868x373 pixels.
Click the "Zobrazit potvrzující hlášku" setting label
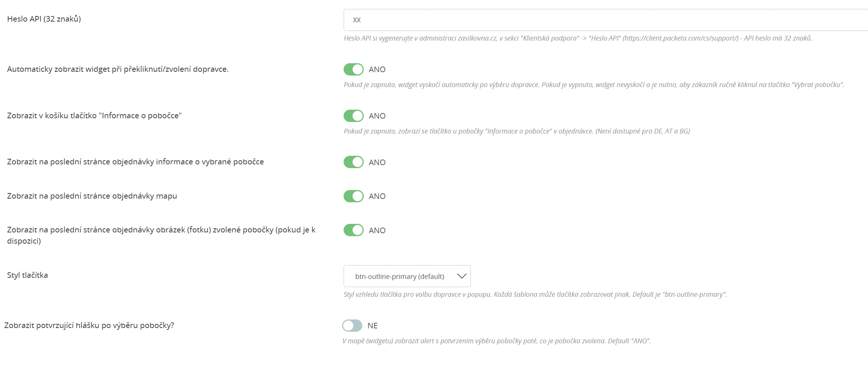point(89,325)
